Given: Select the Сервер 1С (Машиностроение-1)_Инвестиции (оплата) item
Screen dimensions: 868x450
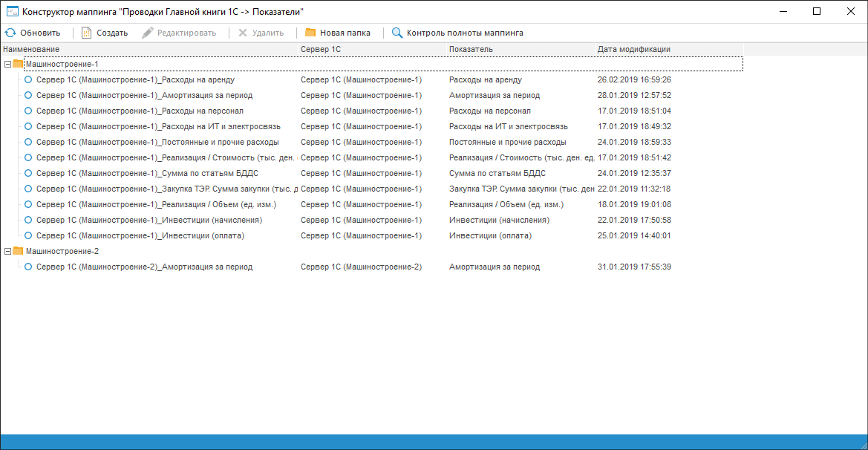Looking at the screenshot, I should pyautogui.click(x=140, y=235).
